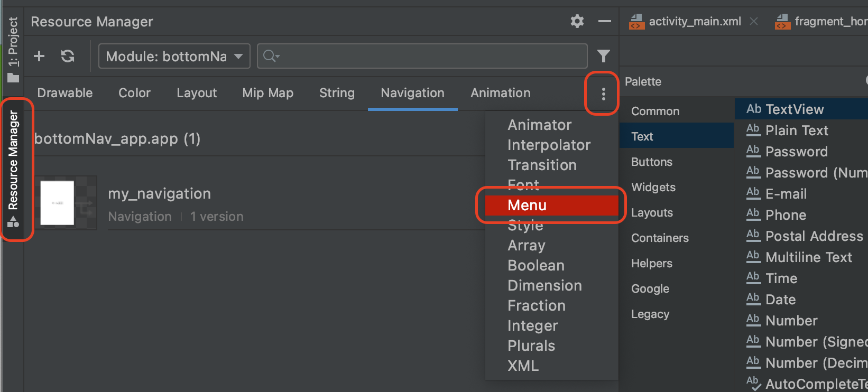The image size is (868, 392).
Task: Close the activity_main.xml tab
Action: point(754,21)
